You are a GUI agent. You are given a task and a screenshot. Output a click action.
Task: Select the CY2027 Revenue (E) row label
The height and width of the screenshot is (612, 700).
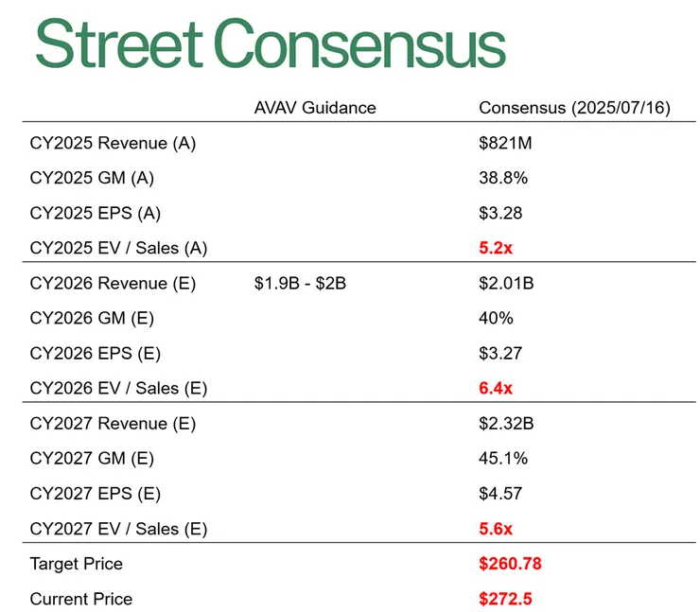tap(113, 424)
